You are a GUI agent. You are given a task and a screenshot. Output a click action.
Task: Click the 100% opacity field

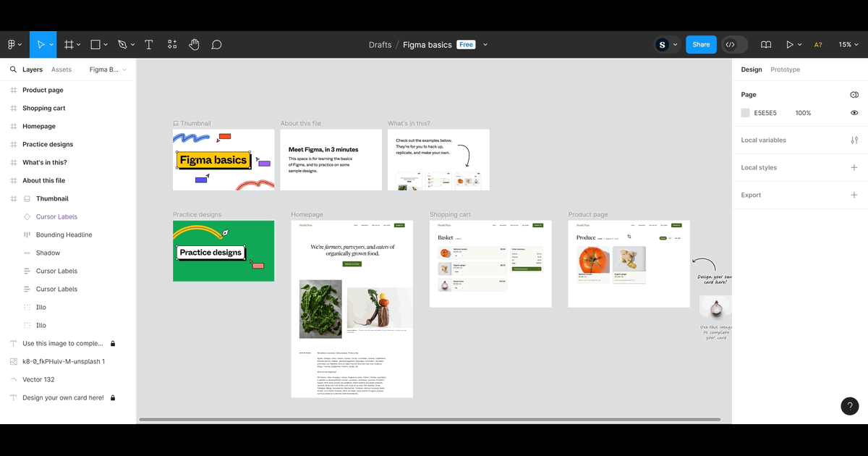point(803,113)
